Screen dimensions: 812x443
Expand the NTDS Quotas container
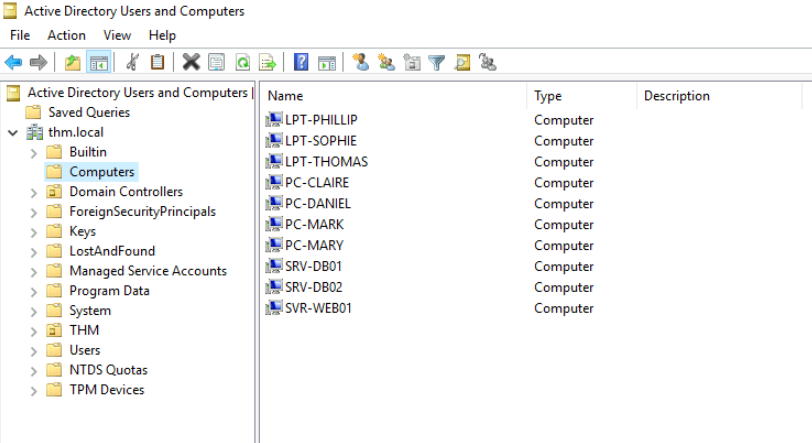pyautogui.click(x=34, y=371)
